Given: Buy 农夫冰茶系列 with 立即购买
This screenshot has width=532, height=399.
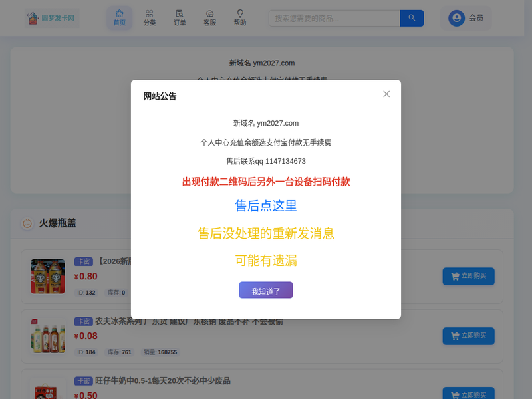Looking at the screenshot, I should pyautogui.click(x=468, y=336).
